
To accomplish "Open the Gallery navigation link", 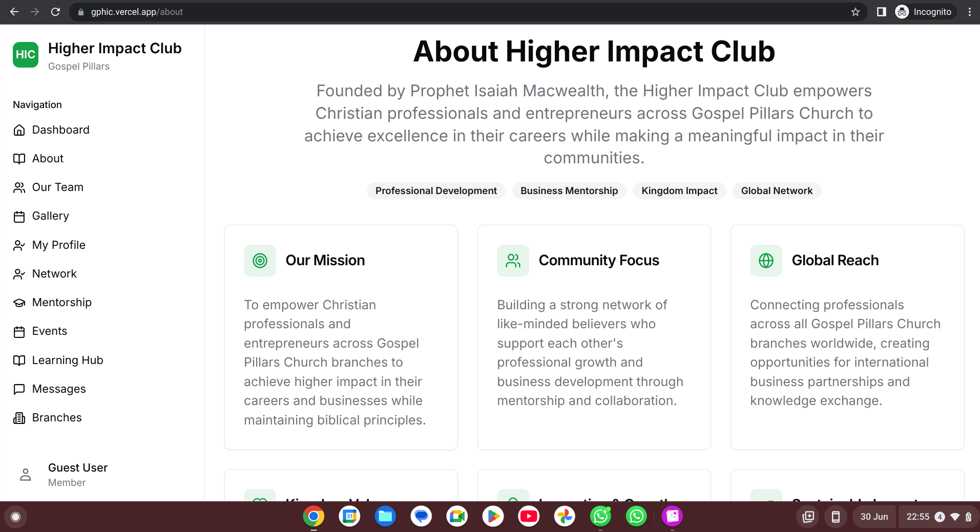I will (x=102, y=216).
